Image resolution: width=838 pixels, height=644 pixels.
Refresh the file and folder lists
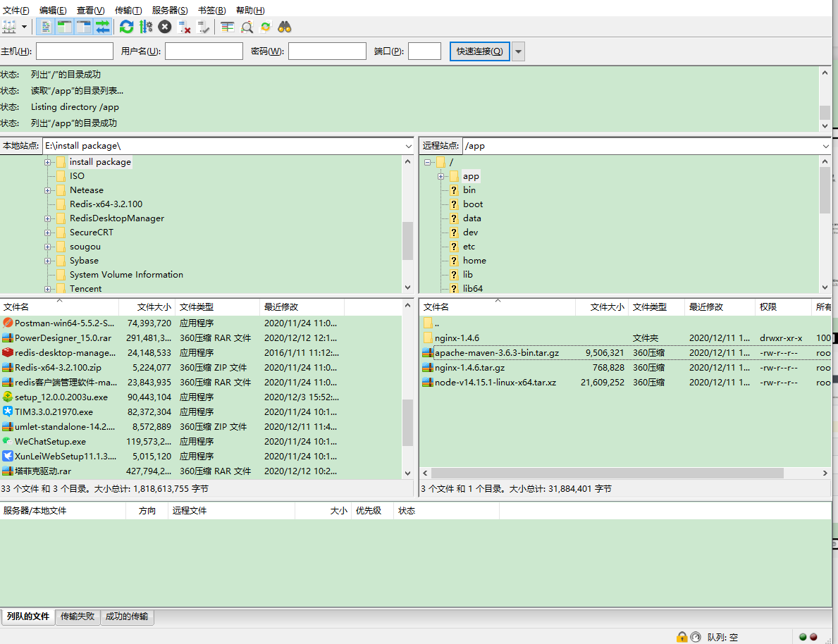coord(127,27)
